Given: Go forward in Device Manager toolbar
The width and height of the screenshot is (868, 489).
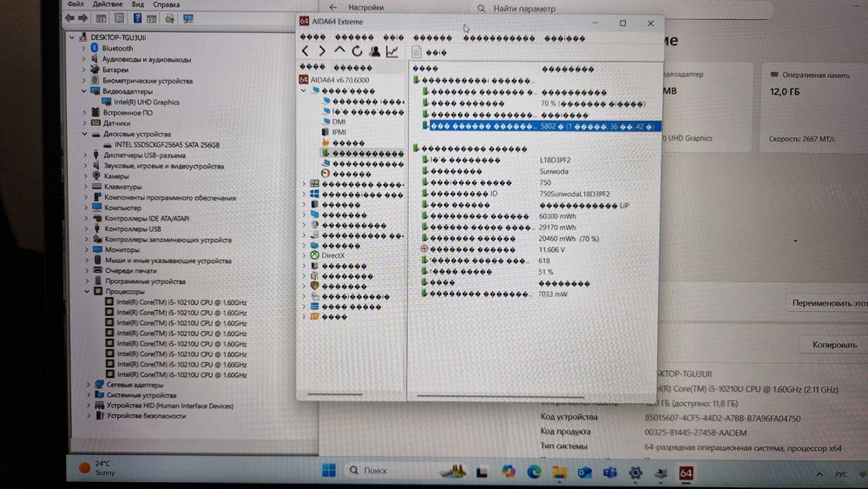Looking at the screenshot, I should [82, 18].
